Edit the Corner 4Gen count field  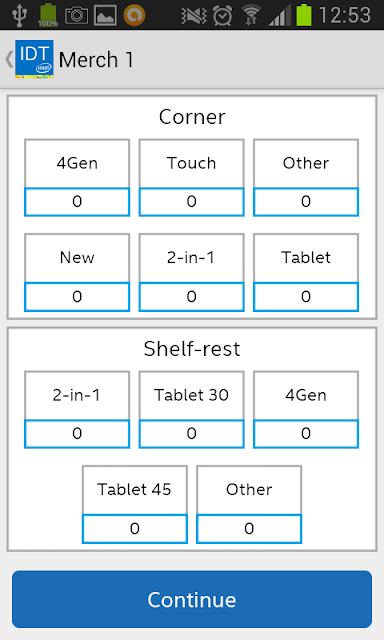(x=77, y=202)
